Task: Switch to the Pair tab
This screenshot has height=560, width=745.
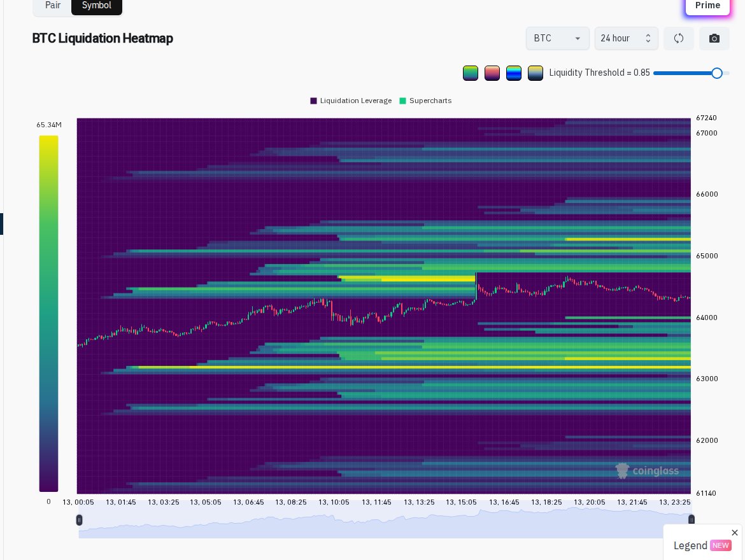Action: click(x=53, y=6)
